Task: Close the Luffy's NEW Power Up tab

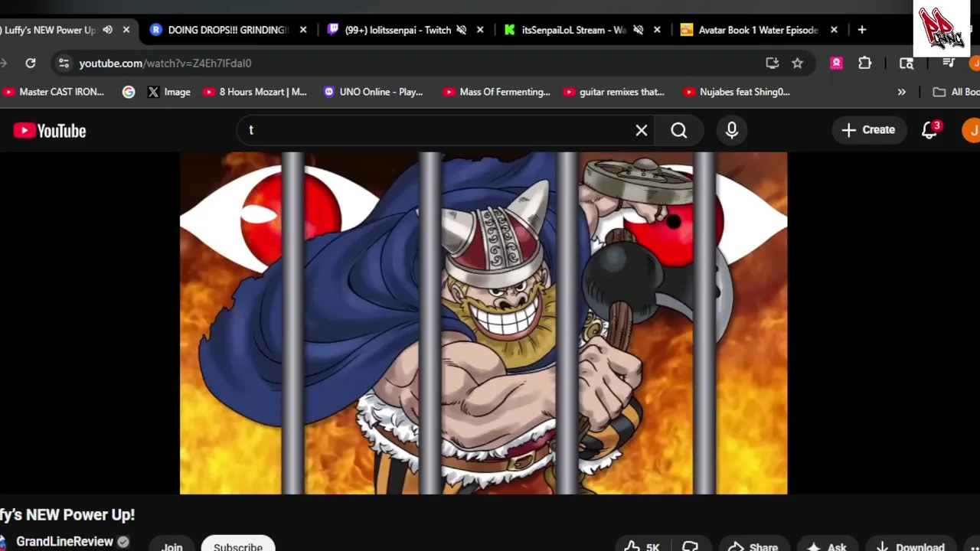Action: click(x=126, y=30)
